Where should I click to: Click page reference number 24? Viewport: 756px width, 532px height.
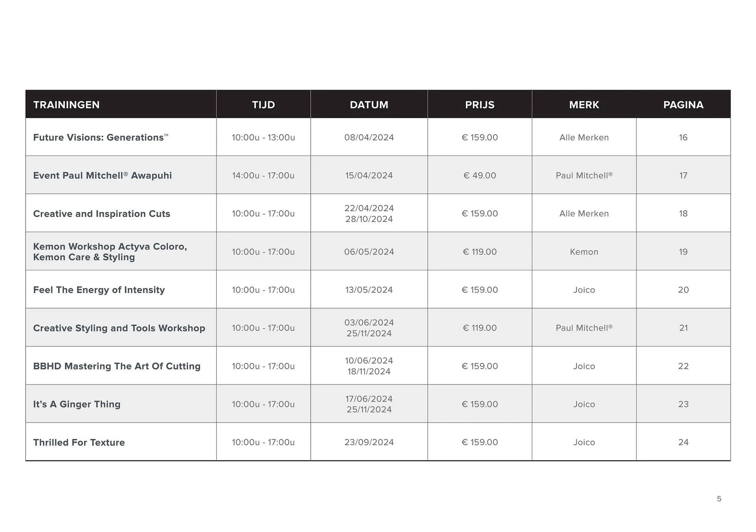tap(683, 442)
